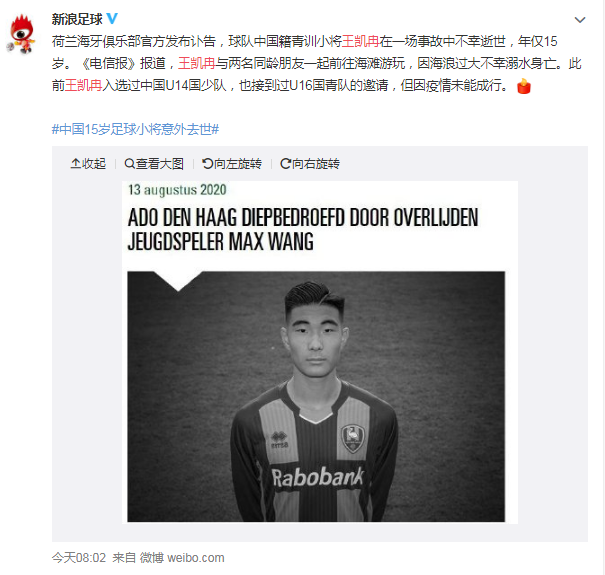Click 王凯冉 link after 报道
Screen dimensions: 605x575
coord(196,63)
